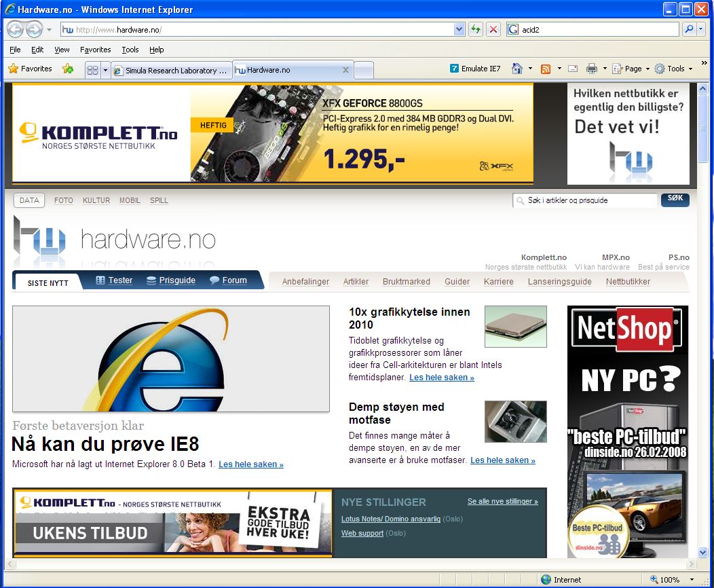714x588 pixels.
Task: Open the Lanseringsguide link
Action: pyautogui.click(x=560, y=282)
